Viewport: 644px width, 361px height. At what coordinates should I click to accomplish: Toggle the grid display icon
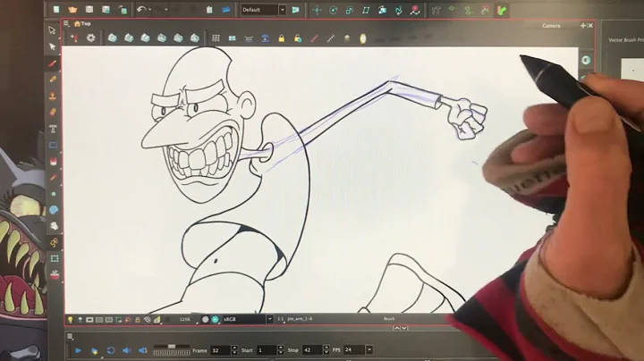[216, 38]
